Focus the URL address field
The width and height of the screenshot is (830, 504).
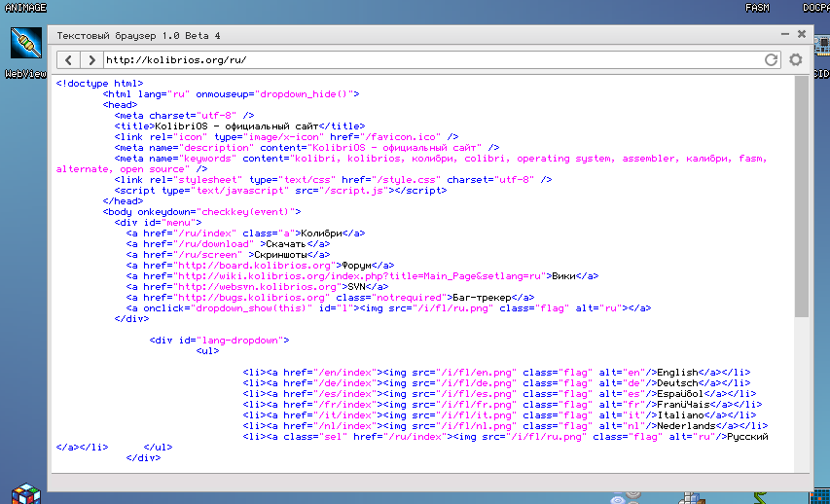434,59
